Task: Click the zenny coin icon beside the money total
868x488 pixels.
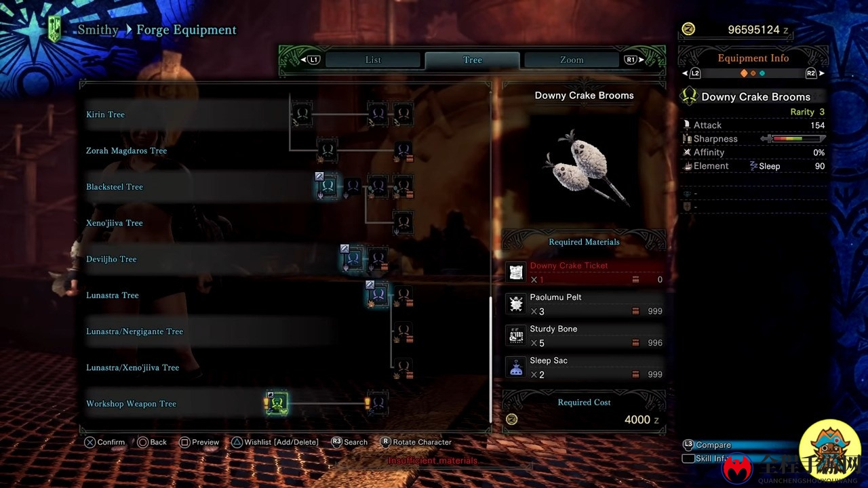Action: 688,29
